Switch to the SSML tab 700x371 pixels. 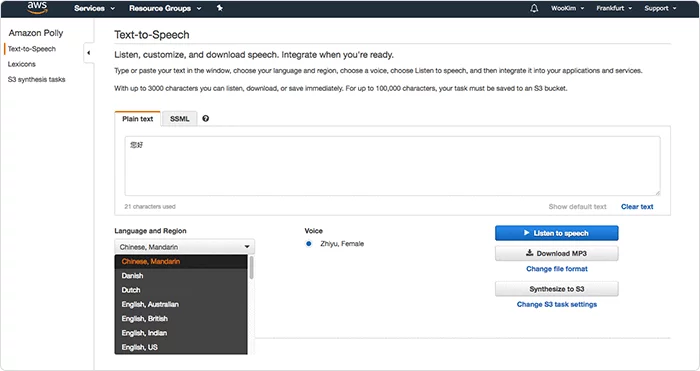(179, 119)
